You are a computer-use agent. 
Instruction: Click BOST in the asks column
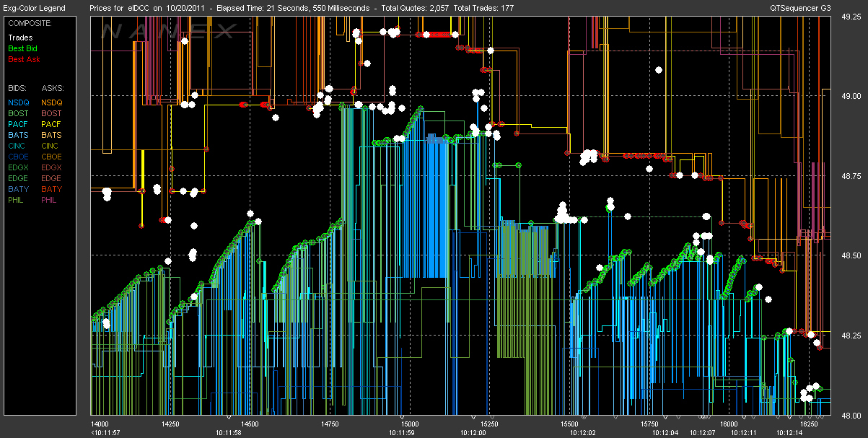tap(52, 113)
